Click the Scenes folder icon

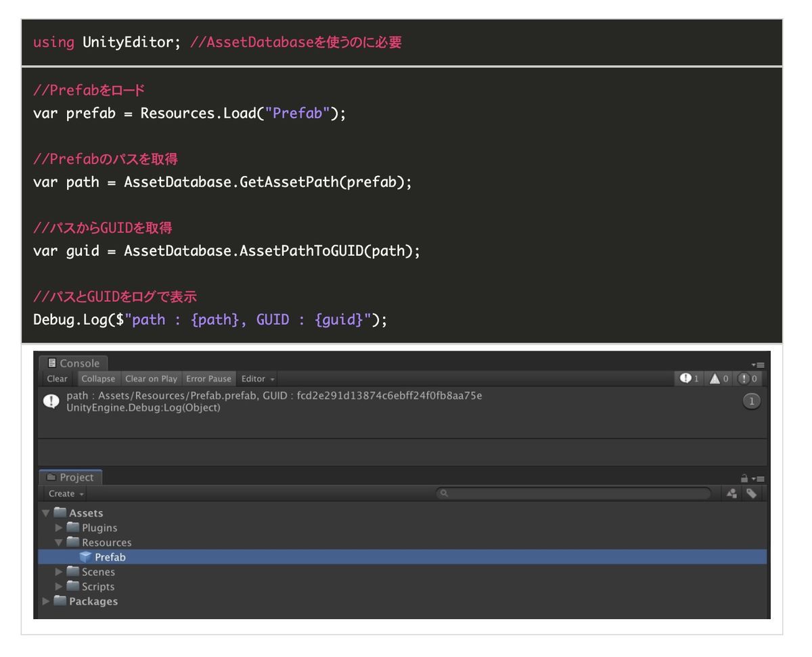(72, 572)
